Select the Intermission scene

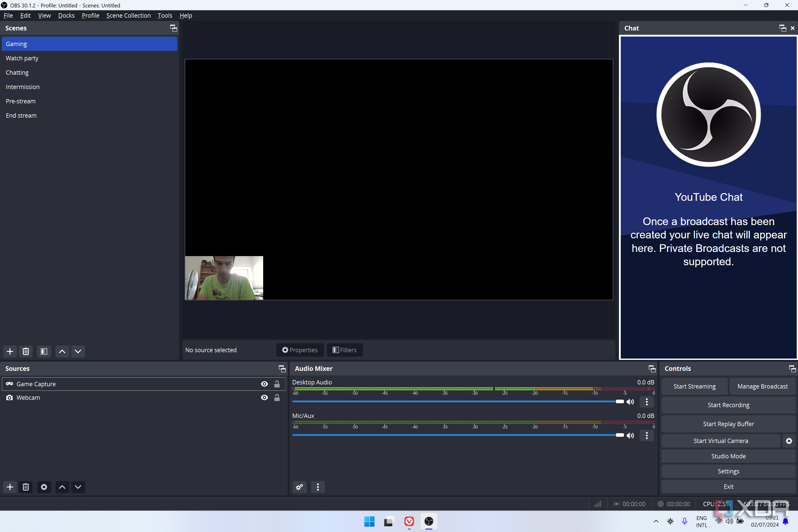point(89,87)
